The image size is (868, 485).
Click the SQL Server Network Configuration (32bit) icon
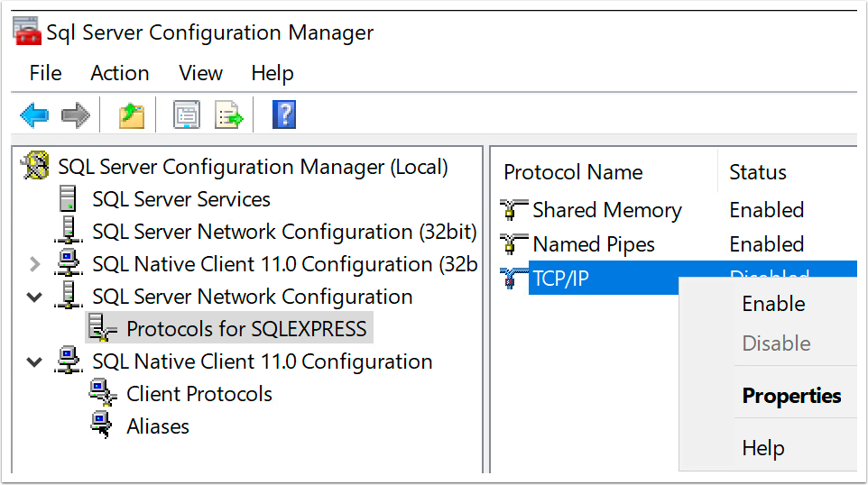pos(69,231)
